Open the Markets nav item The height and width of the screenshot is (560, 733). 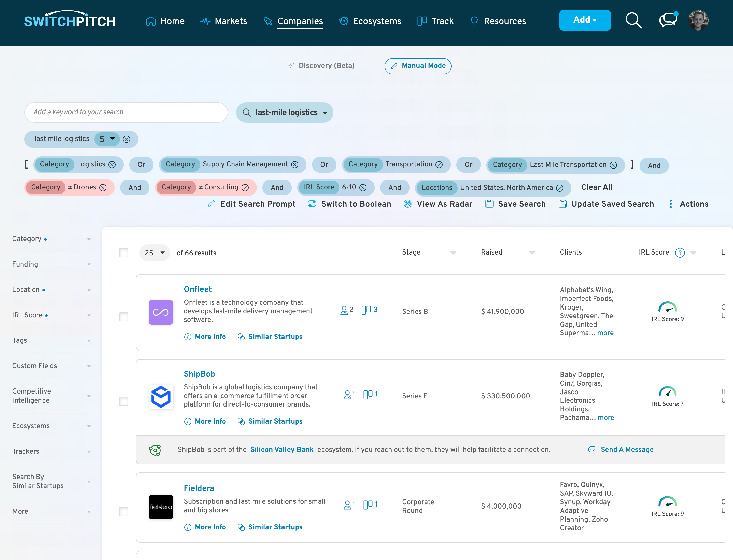[224, 21]
